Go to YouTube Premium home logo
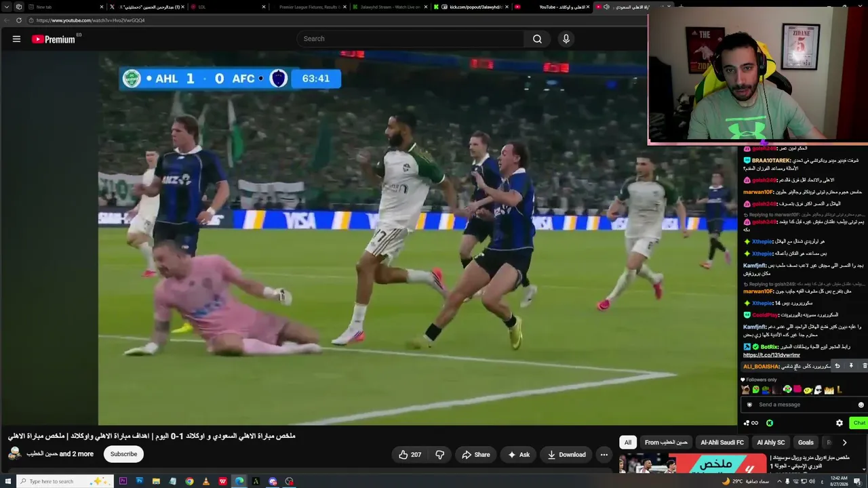Image resolution: width=868 pixels, height=488 pixels. click(x=54, y=39)
